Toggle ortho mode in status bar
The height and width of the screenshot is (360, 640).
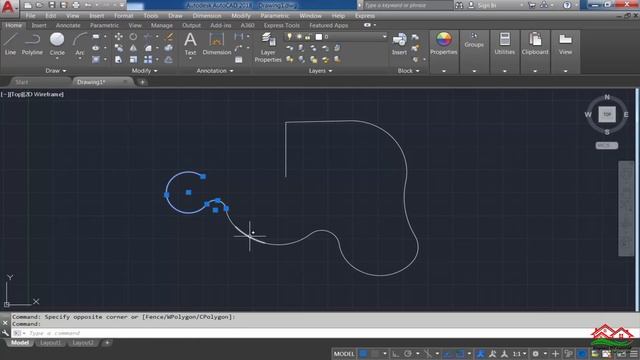click(395, 353)
